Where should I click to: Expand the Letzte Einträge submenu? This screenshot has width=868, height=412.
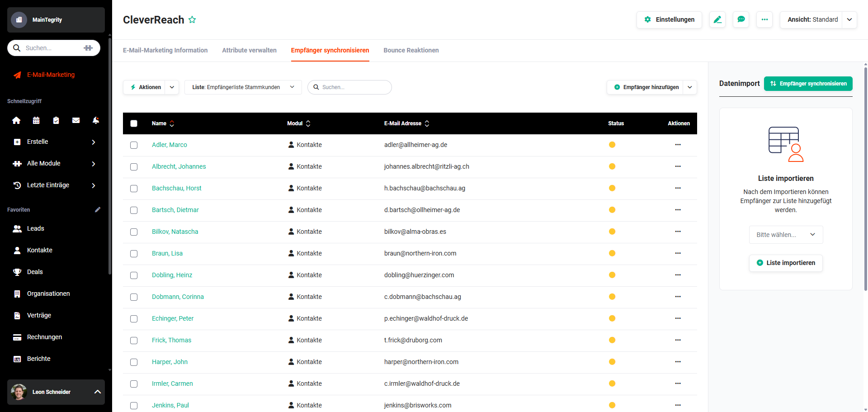click(94, 185)
